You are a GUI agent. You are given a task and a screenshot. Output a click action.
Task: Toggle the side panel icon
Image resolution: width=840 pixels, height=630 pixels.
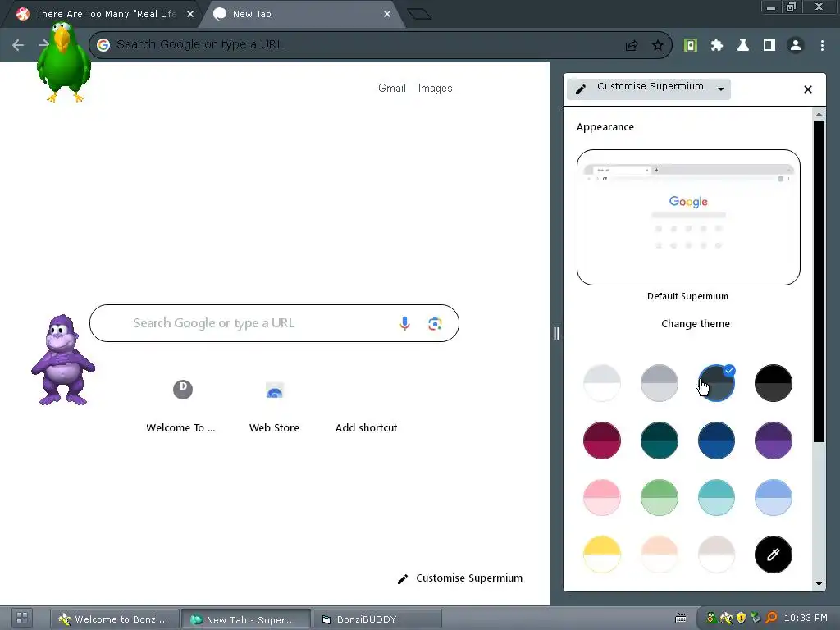(x=769, y=46)
